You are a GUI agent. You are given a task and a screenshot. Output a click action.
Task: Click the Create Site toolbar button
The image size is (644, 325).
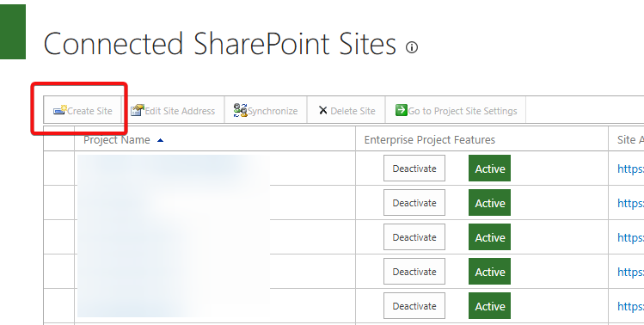83,111
